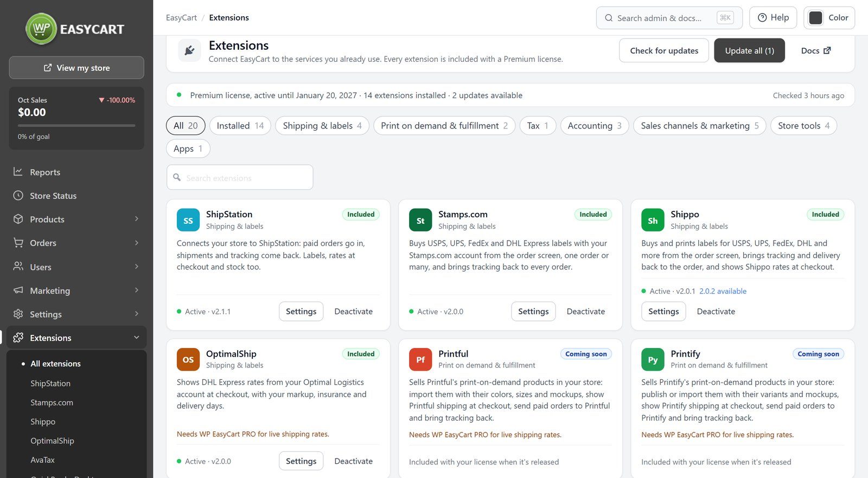Focus the Search admin & docs box

tap(669, 18)
